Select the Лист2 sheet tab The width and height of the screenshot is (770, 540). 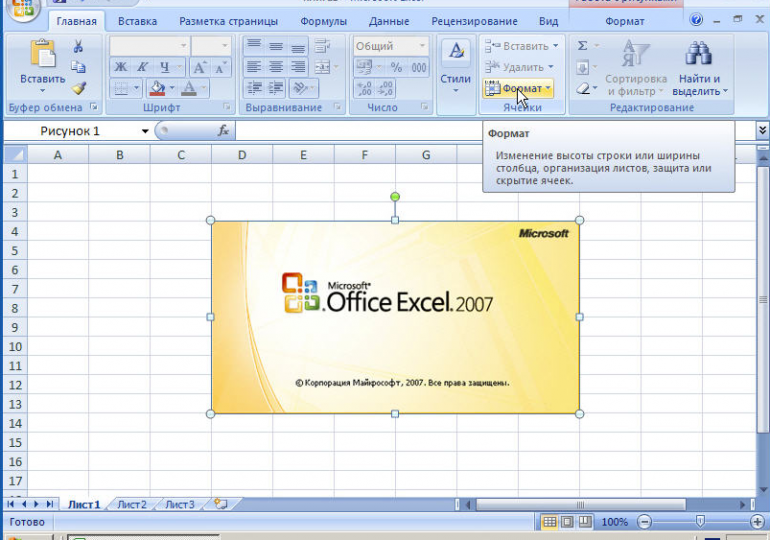(x=132, y=505)
